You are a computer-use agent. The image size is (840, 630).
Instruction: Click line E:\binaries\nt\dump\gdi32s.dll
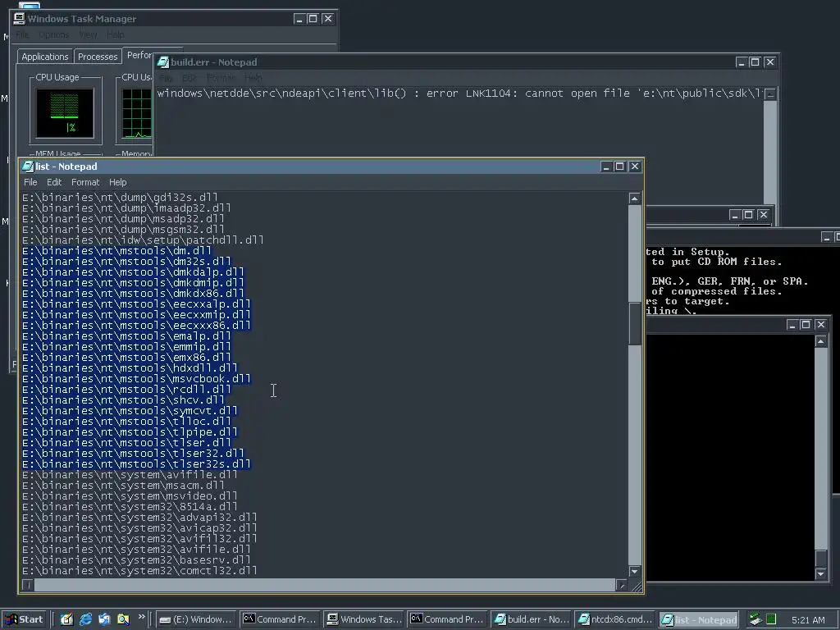click(x=120, y=197)
